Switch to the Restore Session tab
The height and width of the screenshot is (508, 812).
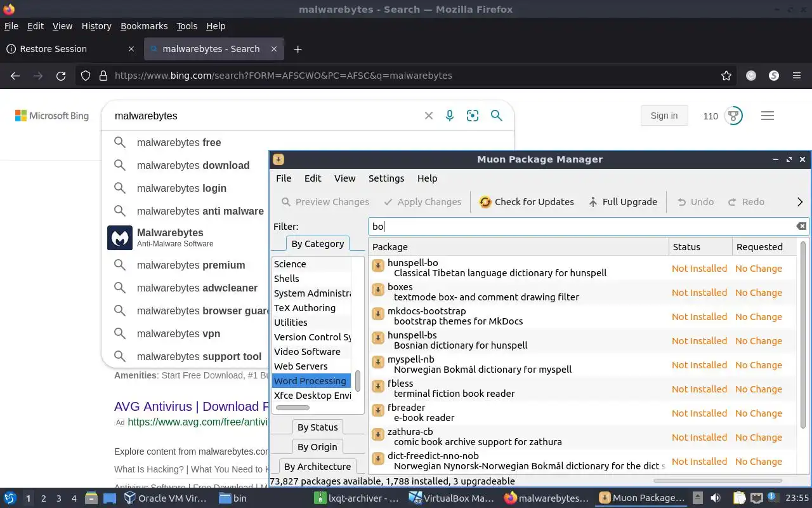coord(70,49)
